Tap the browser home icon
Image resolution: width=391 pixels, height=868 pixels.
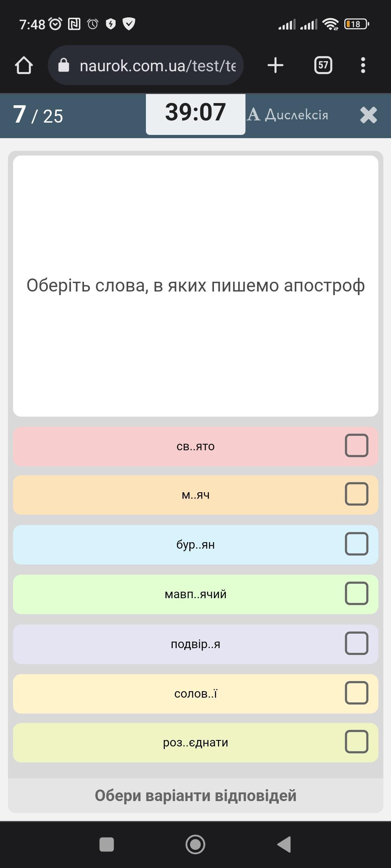pos(24,65)
